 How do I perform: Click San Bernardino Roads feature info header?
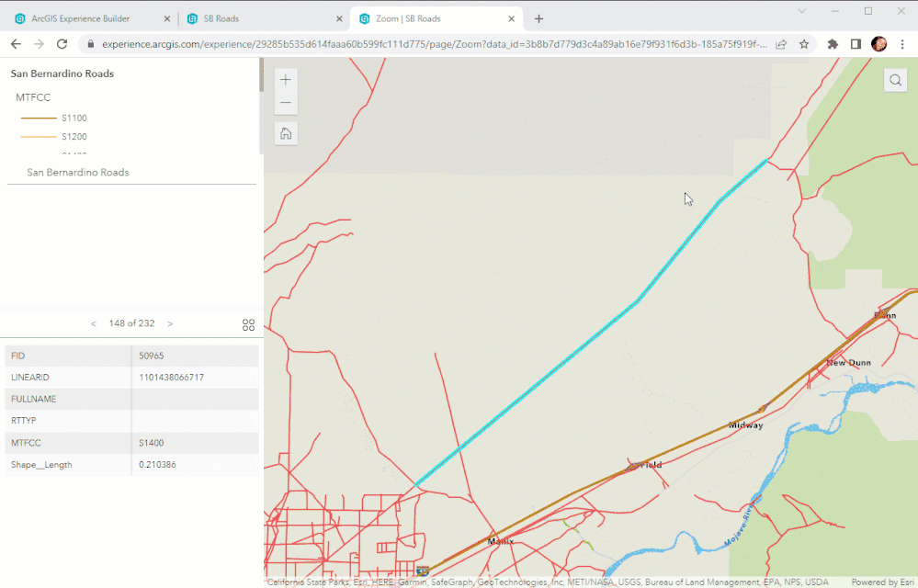pyautogui.click(x=78, y=173)
